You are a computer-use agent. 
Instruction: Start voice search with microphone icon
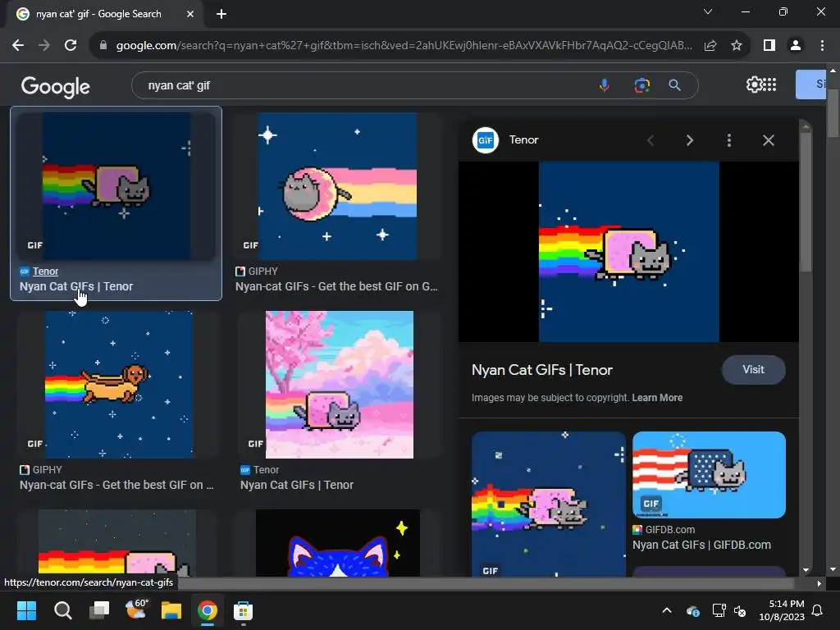[605, 85]
